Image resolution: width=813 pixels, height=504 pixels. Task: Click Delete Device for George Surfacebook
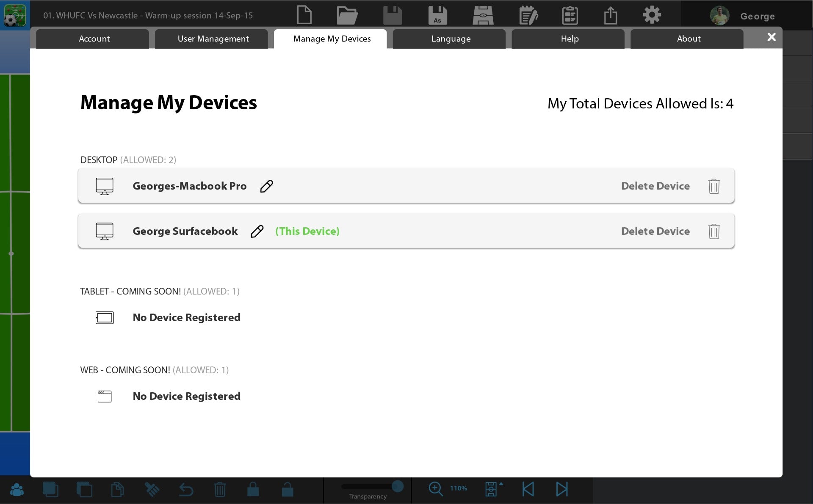(655, 231)
